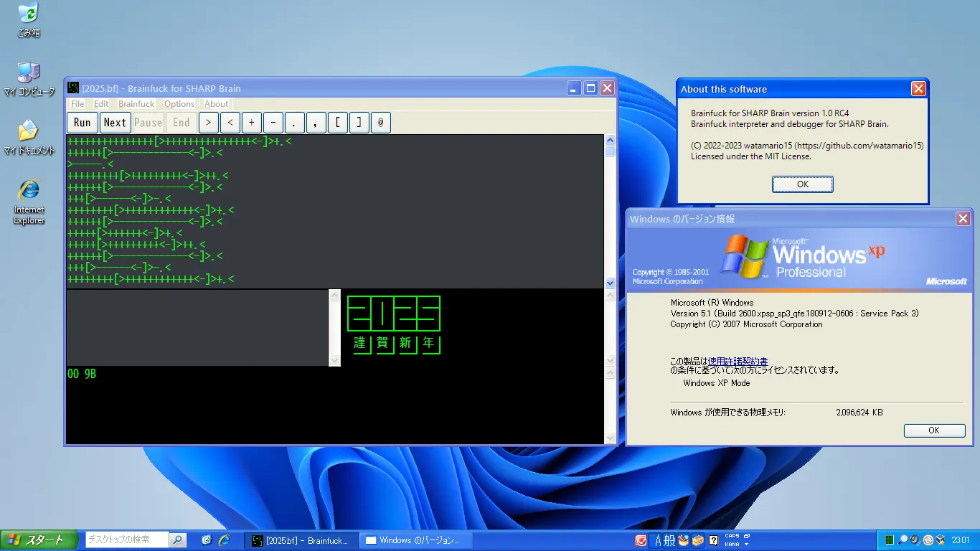Click the Run button in Brainfuck toolbar
The image size is (980, 551).
(83, 123)
